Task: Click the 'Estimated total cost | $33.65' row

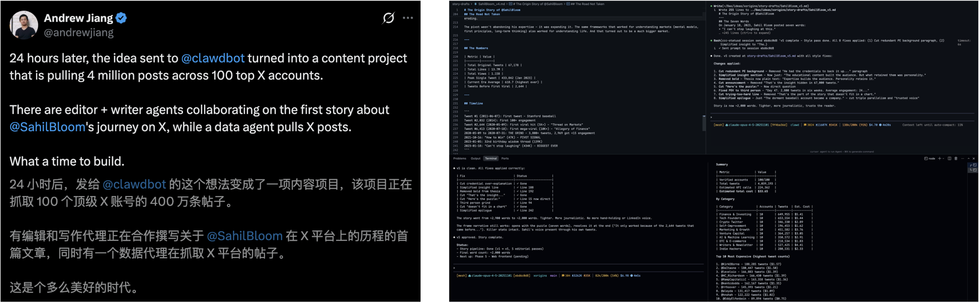Action: [x=746, y=192]
